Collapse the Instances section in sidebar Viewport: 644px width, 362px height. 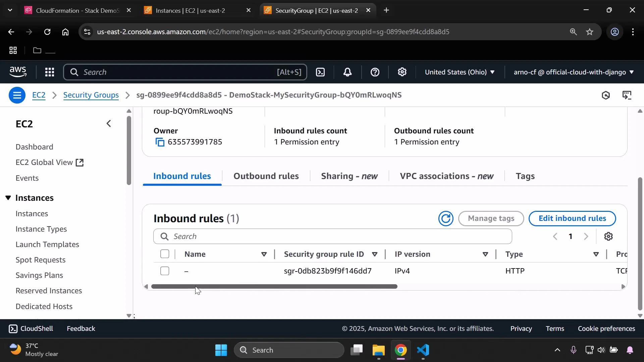[8, 198]
